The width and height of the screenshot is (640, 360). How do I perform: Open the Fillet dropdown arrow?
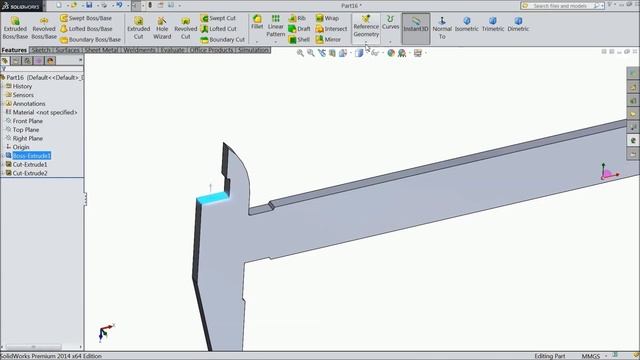point(257,42)
